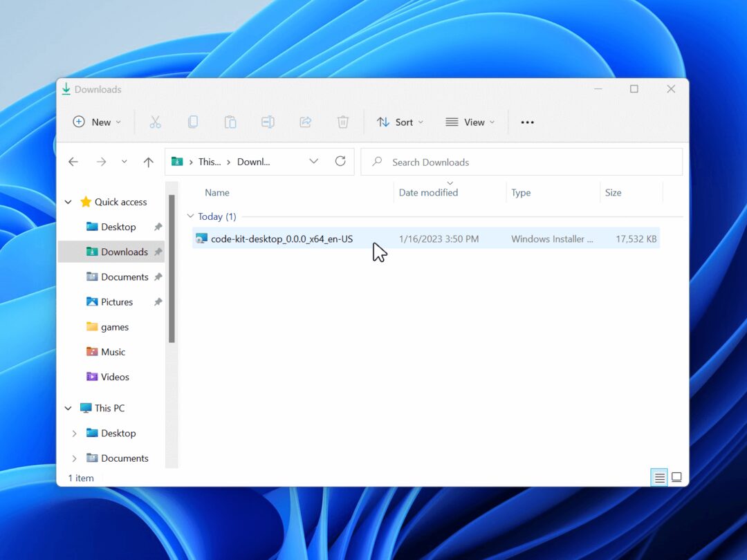Open the See more ellipsis menu

527,122
